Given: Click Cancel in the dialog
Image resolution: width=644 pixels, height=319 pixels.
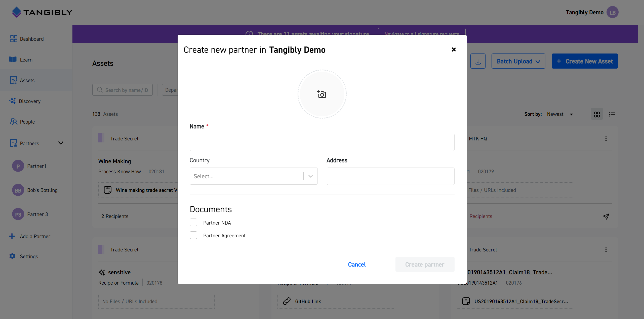Looking at the screenshot, I should (x=357, y=264).
